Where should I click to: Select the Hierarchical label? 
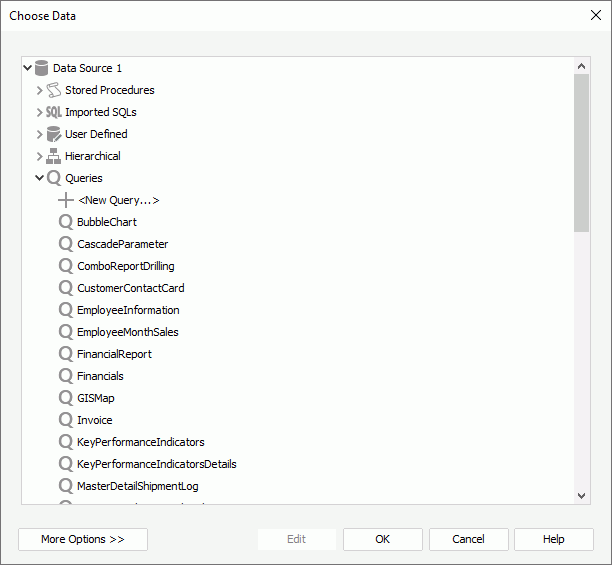[93, 156]
